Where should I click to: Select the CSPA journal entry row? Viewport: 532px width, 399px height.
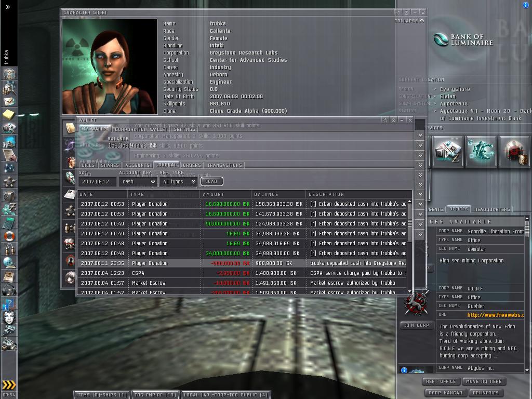pos(242,273)
